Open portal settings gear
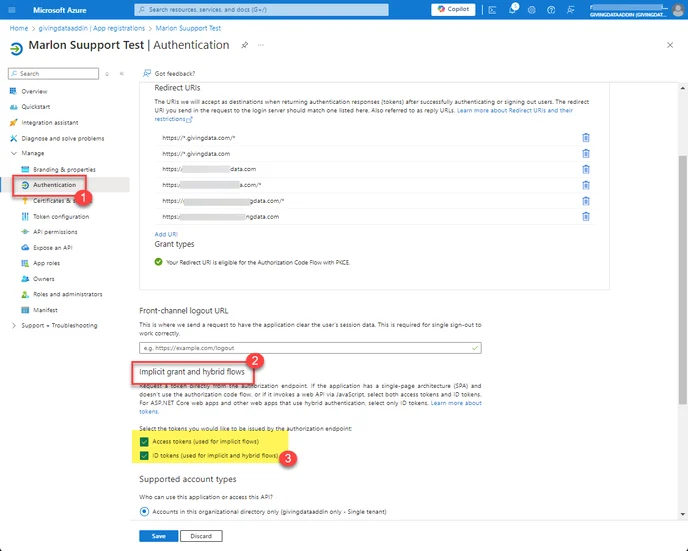Screen dimensions: 688x551 (531, 10)
